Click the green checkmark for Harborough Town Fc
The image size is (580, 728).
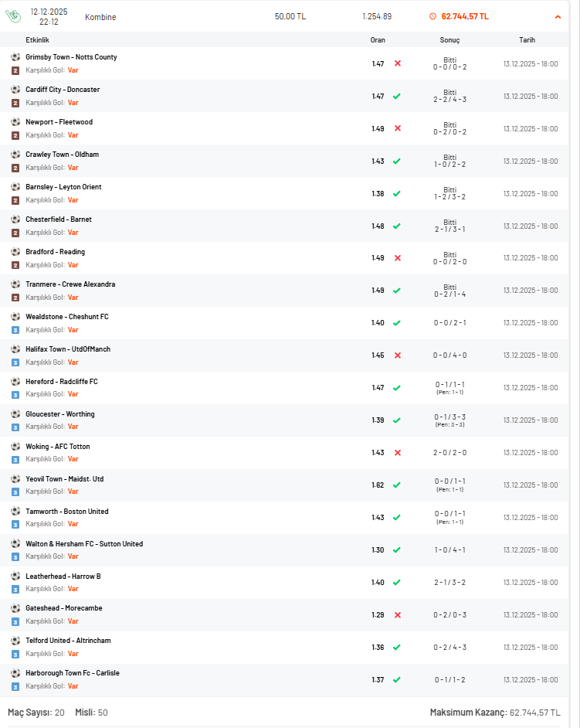coord(397,680)
